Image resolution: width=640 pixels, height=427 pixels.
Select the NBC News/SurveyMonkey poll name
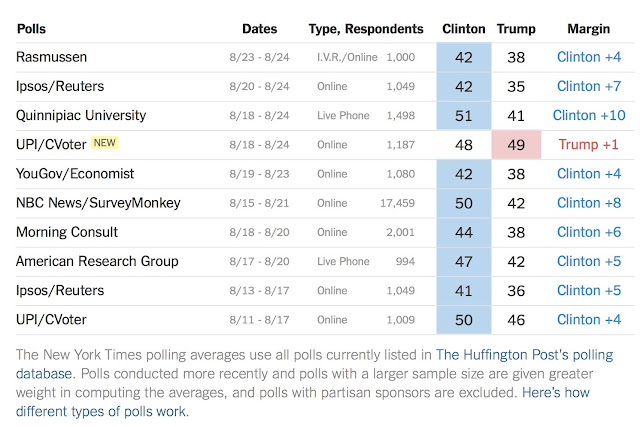pos(98,203)
